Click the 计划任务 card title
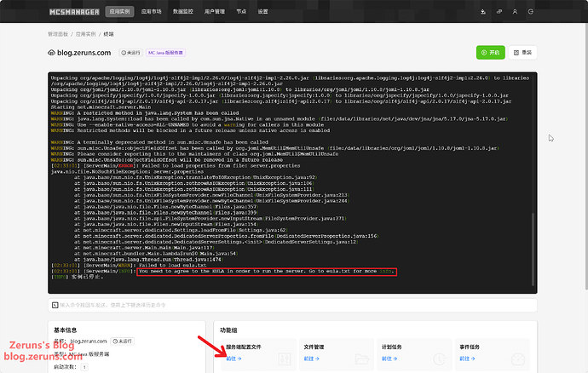The width and height of the screenshot is (588, 373). click(391, 347)
